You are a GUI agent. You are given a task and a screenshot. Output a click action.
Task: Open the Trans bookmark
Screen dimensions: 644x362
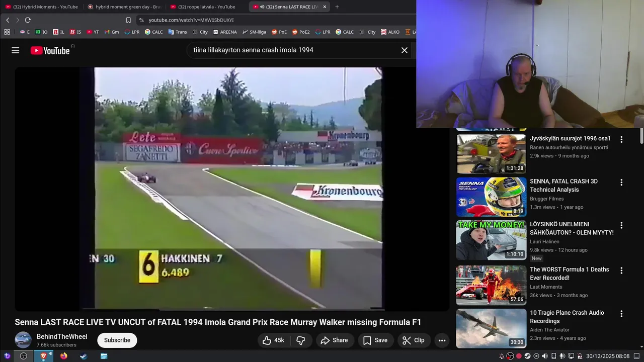178,32
